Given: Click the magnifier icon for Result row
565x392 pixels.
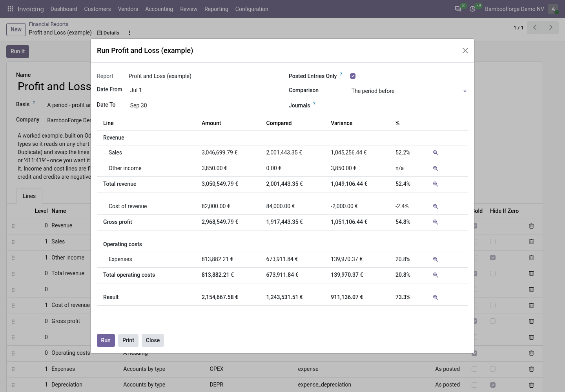Looking at the screenshot, I should point(436,298).
